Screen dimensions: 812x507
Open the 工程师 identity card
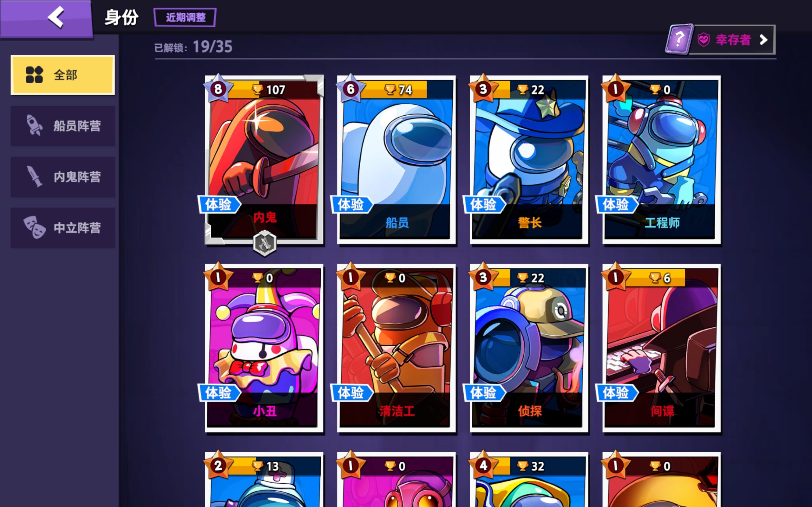tap(661, 160)
